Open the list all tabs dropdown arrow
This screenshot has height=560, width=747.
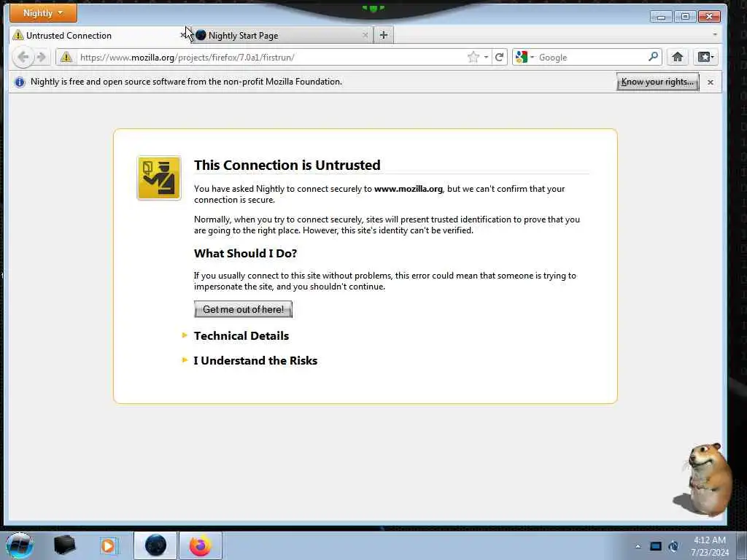pyautogui.click(x=715, y=34)
